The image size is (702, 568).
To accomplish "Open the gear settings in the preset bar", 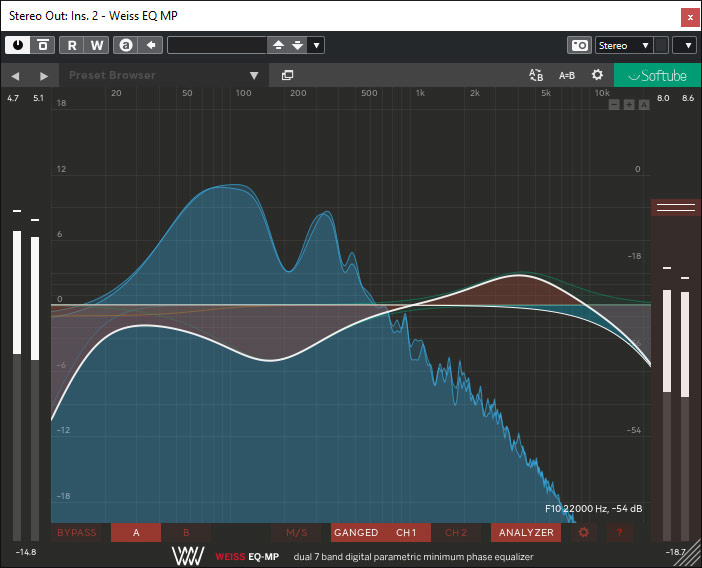I will (597, 75).
